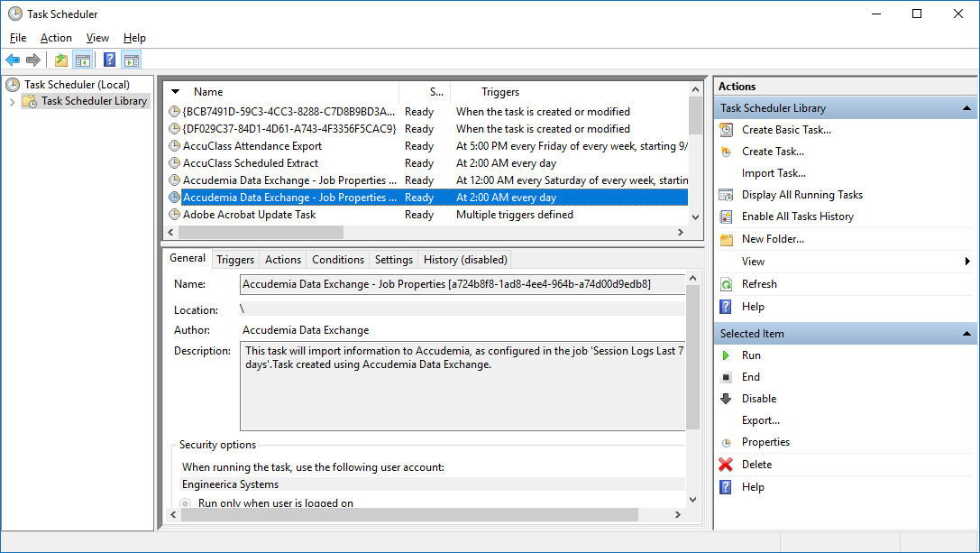Select the Adobe Acrobat Update Task row
Image resolution: width=980 pixels, height=553 pixels.
click(427, 215)
